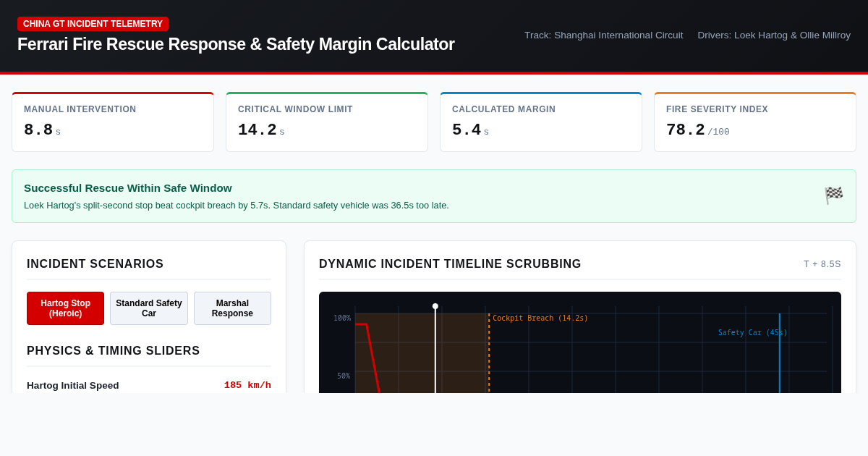868x456 pixels.
Task: Select the Standard Safety Car scenario
Action: (149, 308)
